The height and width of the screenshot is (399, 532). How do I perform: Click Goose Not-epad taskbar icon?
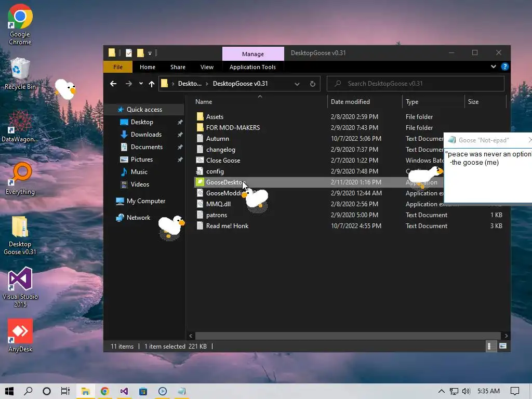182,391
